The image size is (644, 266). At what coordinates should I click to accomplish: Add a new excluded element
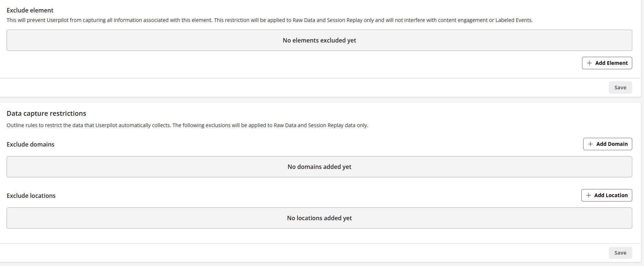607,63
